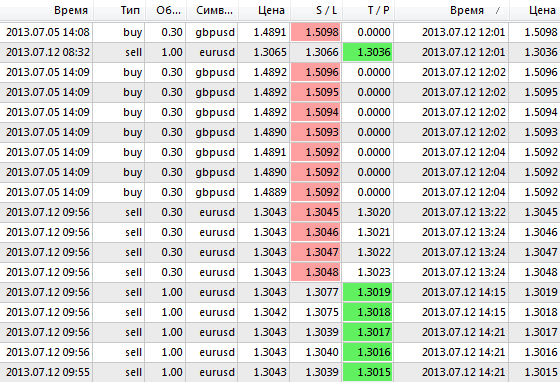Click the S / L column header

(317, 10)
